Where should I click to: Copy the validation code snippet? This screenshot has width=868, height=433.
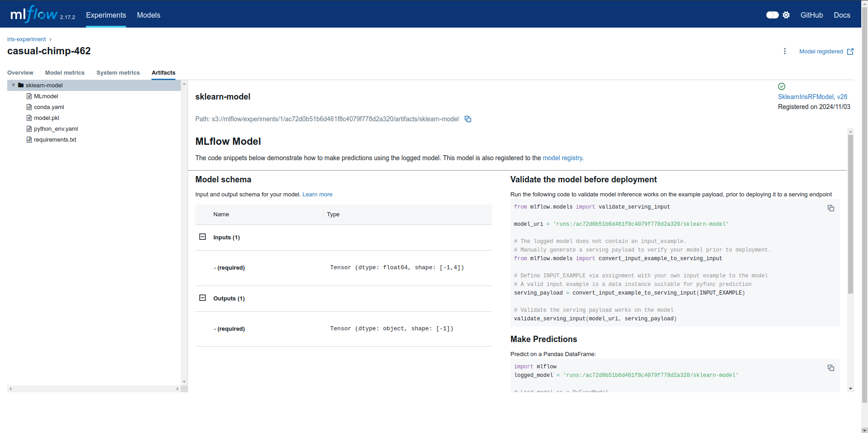coord(831,208)
